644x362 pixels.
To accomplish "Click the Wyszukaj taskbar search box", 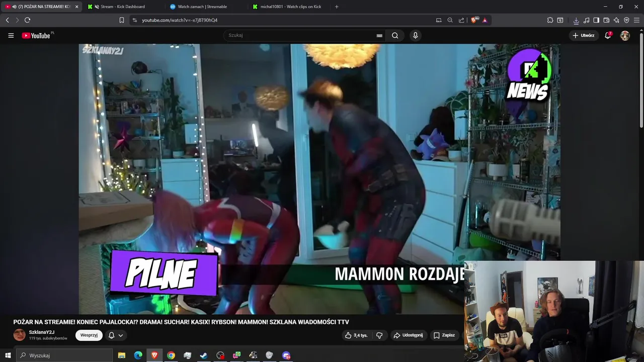I will (x=64, y=355).
